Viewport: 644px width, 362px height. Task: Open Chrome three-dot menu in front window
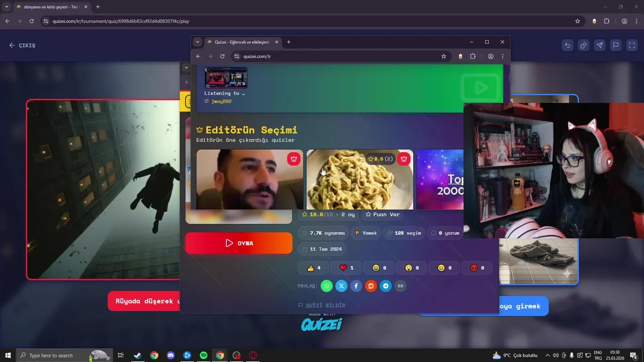tap(503, 56)
